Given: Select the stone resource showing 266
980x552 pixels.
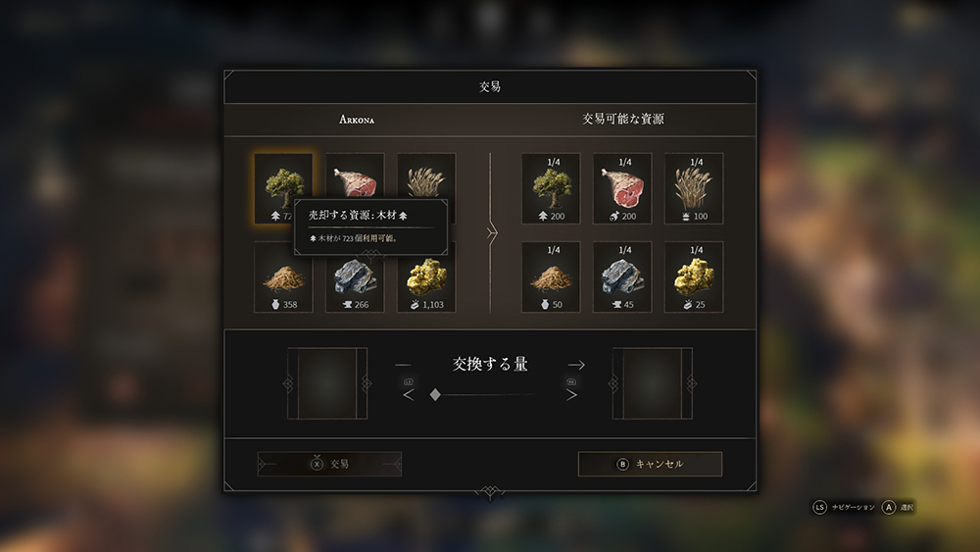Looking at the screenshot, I should (355, 282).
